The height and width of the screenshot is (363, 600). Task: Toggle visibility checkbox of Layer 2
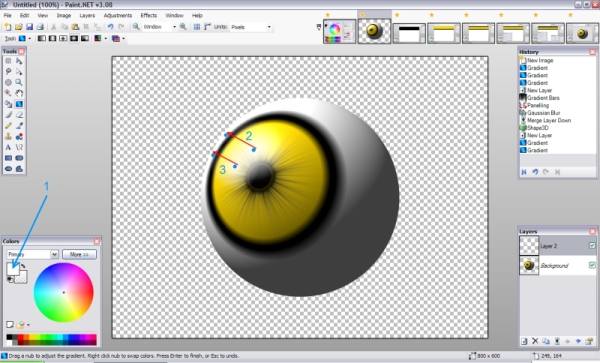(592, 246)
